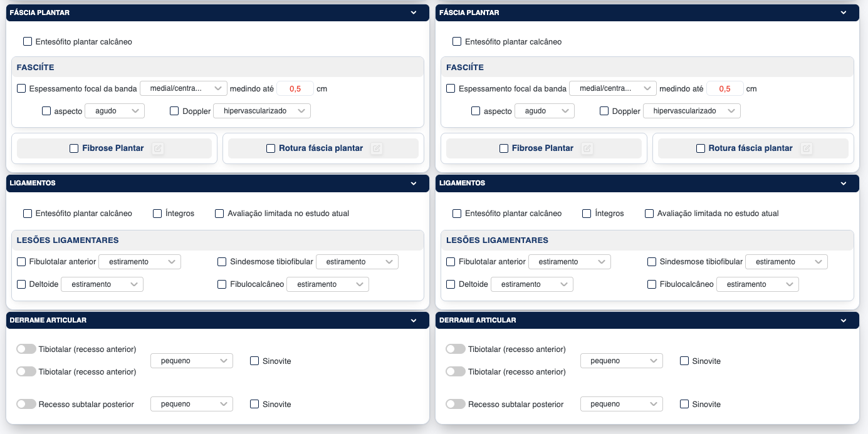Select the Rotura fáscia plantar label, right panel

(750, 148)
